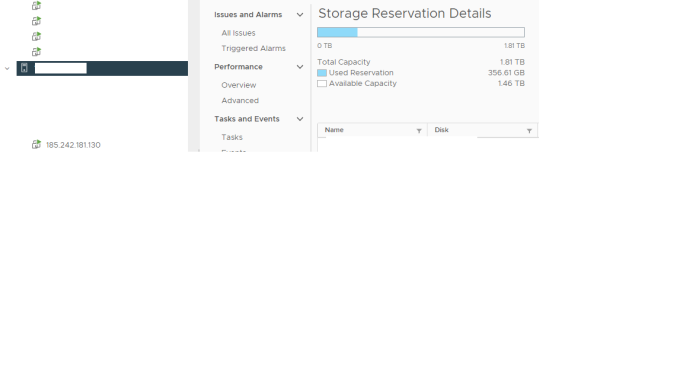683x384 pixels.
Task: Click the first VM icon in the tree
Action: point(37,6)
